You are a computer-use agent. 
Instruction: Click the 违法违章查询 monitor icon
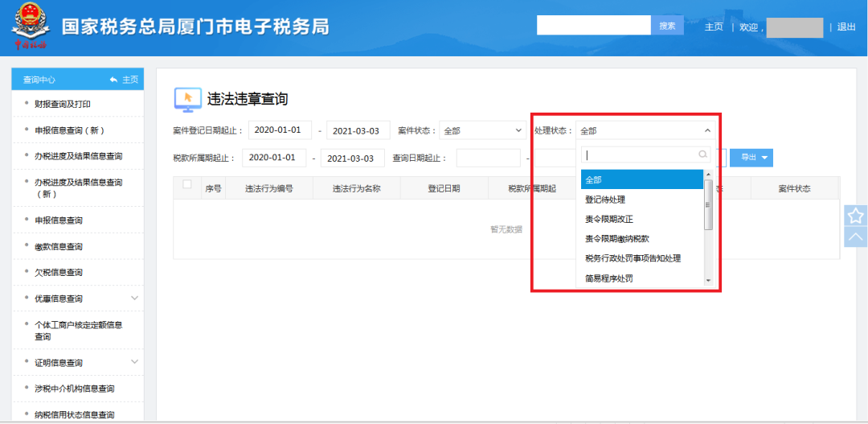click(187, 99)
